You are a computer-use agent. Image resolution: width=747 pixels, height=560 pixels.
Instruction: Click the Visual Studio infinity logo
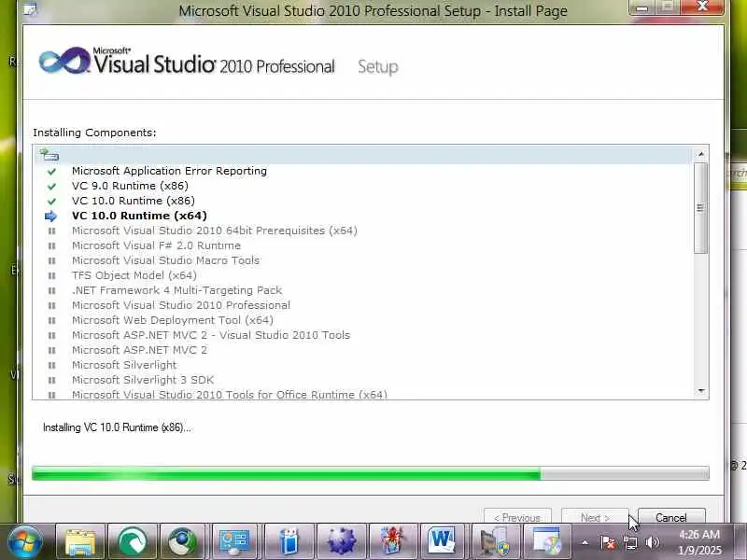click(64, 61)
